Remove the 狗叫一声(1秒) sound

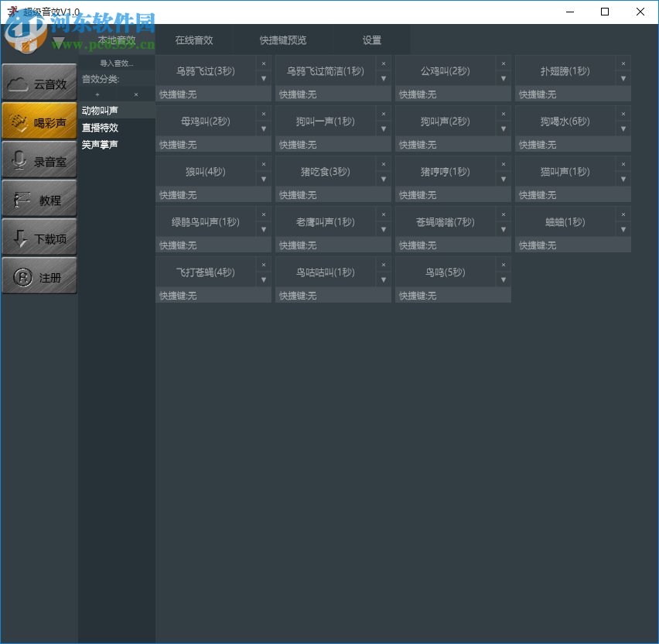click(x=384, y=114)
